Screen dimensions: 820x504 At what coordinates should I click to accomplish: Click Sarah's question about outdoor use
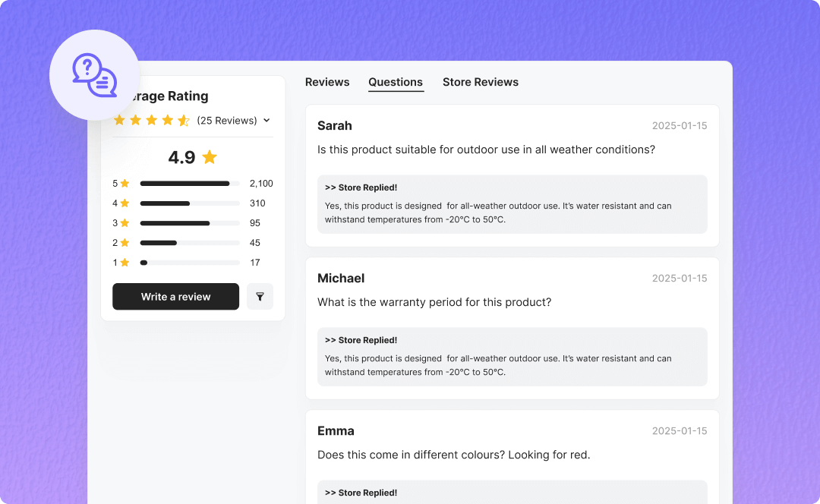pyautogui.click(x=486, y=150)
